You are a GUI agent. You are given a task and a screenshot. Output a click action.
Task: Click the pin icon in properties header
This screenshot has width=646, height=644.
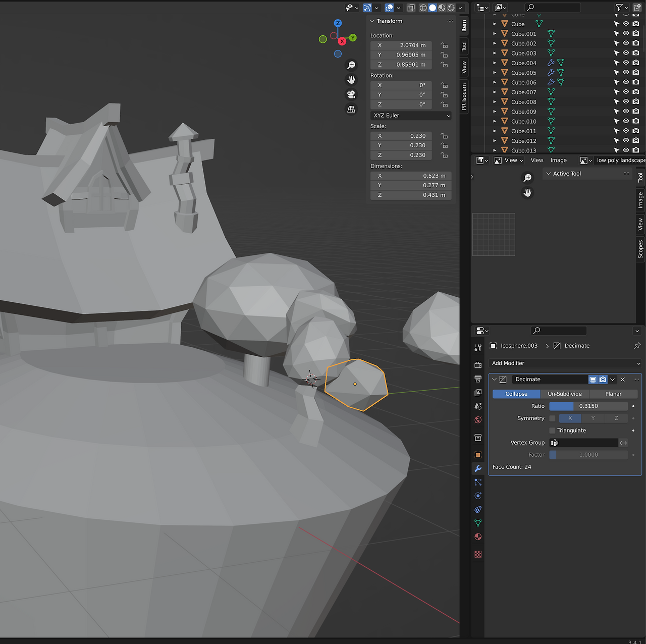(x=637, y=346)
